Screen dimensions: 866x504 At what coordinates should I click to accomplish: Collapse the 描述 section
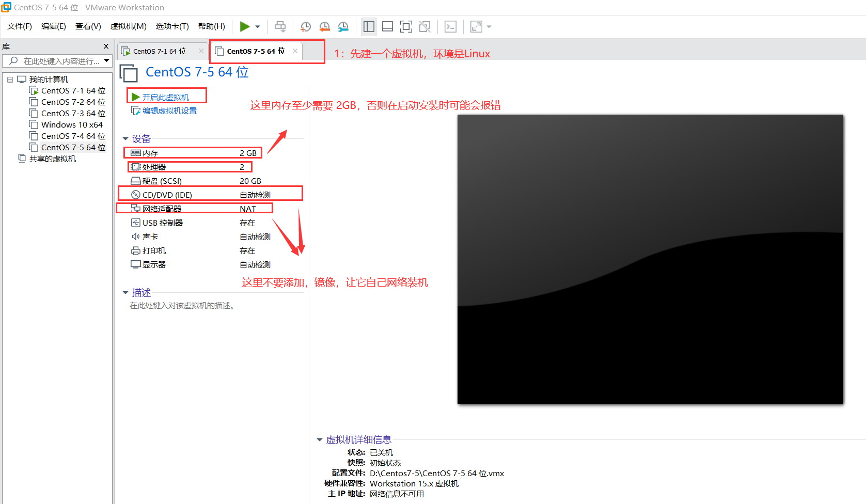click(125, 293)
